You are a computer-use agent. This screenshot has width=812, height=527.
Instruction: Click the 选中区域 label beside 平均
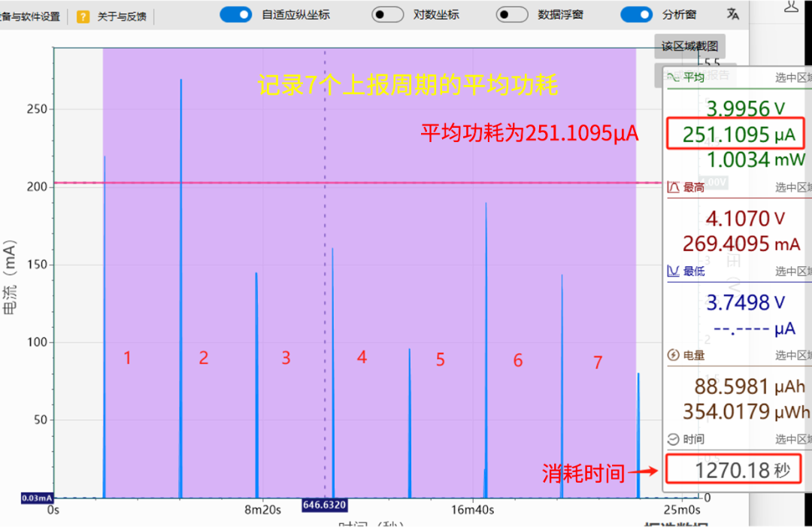[793, 77]
